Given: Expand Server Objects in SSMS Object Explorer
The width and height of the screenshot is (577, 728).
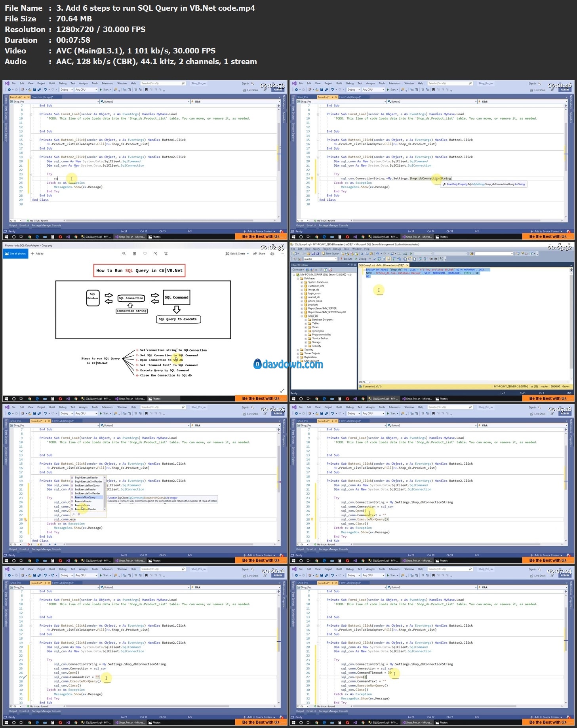Looking at the screenshot, I should tap(298, 354).
